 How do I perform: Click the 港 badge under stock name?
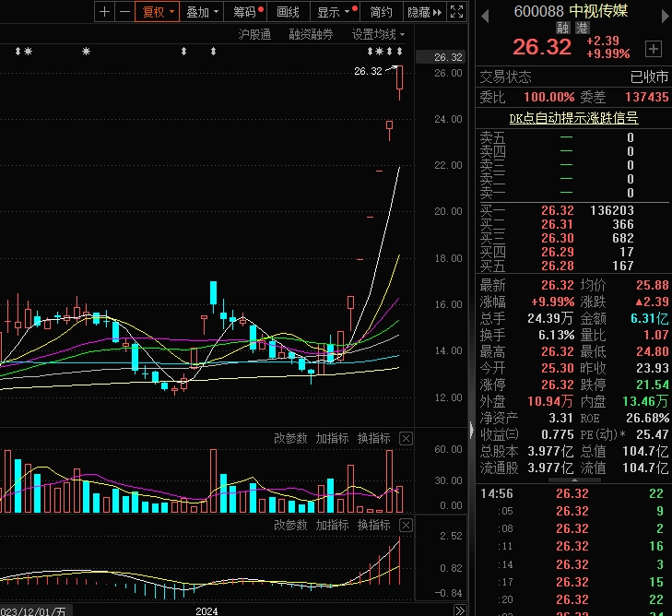(583, 28)
